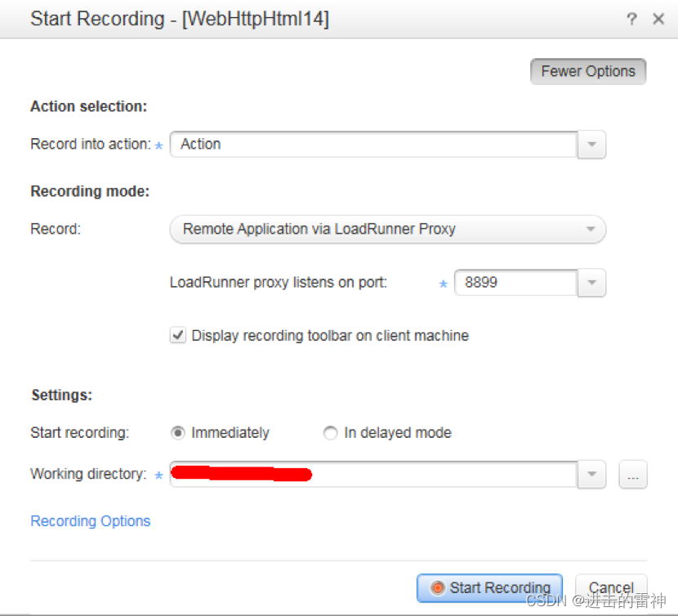This screenshot has width=678, height=616.
Task: Expand the Working directory dropdown arrow
Action: point(592,475)
